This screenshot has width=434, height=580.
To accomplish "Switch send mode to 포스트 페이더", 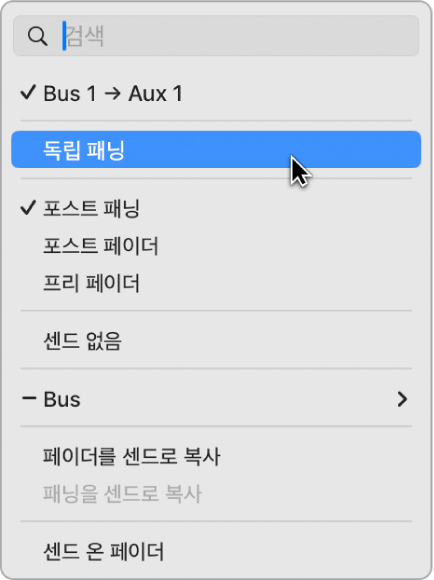I will [x=216, y=246].
